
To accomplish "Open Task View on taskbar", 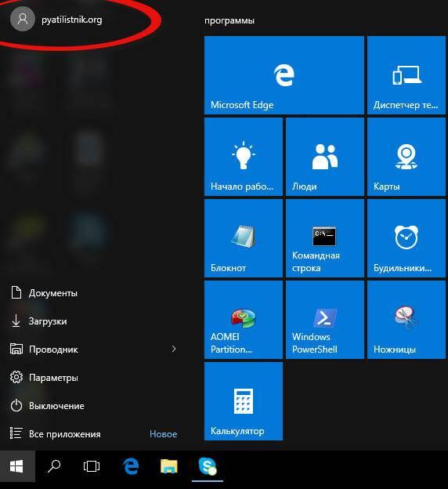I will tap(92, 466).
